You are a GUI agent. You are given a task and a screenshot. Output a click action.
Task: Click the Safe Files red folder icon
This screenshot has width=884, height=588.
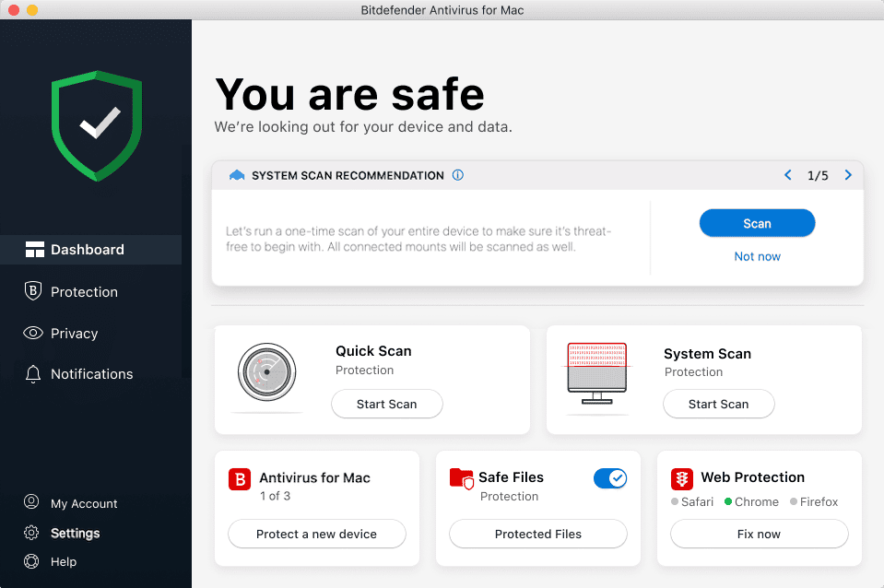tap(461, 478)
